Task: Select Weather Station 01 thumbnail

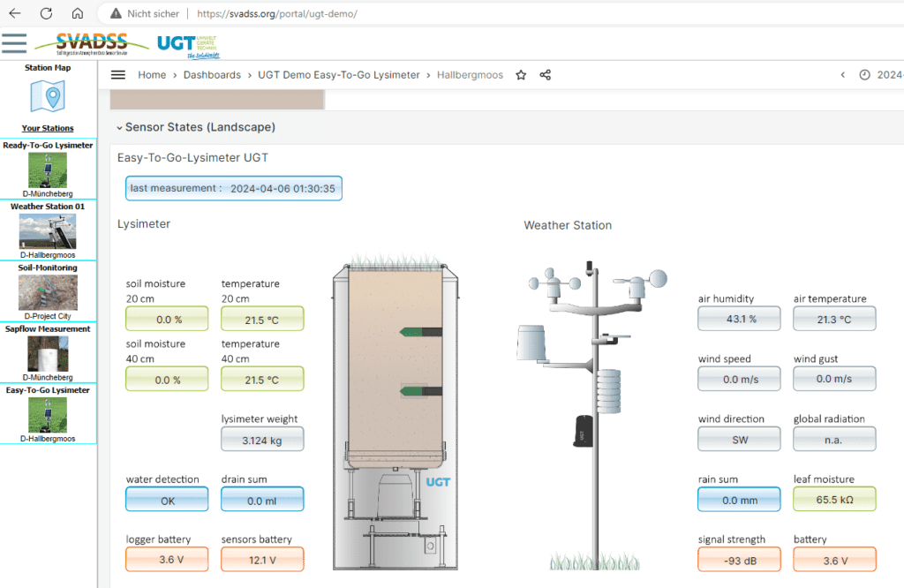Action: [48, 231]
